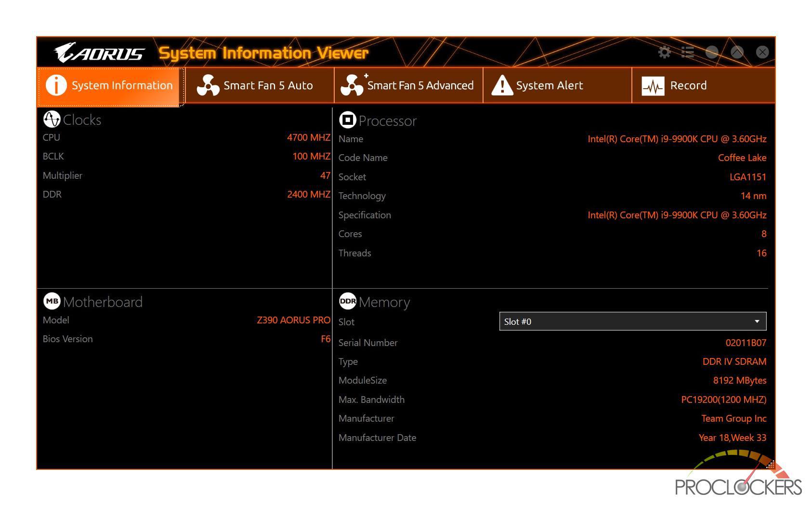Viewport: 812px width, 506px height.
Task: Click the up-arrow circle button in title bar
Action: 737,52
